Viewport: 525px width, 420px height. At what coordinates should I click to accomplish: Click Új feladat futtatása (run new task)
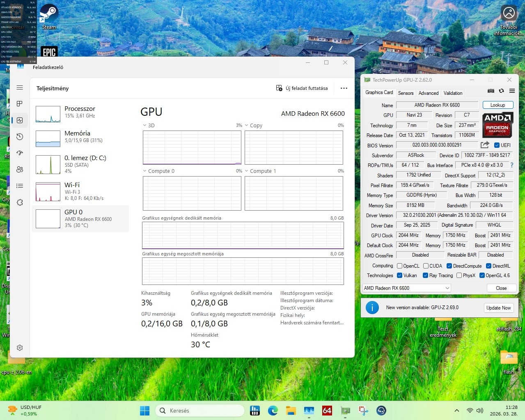click(302, 88)
